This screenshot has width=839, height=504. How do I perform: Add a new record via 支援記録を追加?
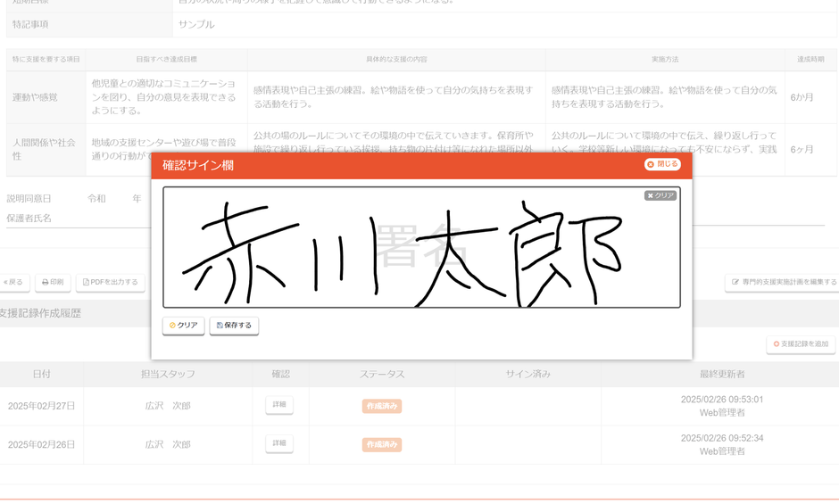click(801, 344)
